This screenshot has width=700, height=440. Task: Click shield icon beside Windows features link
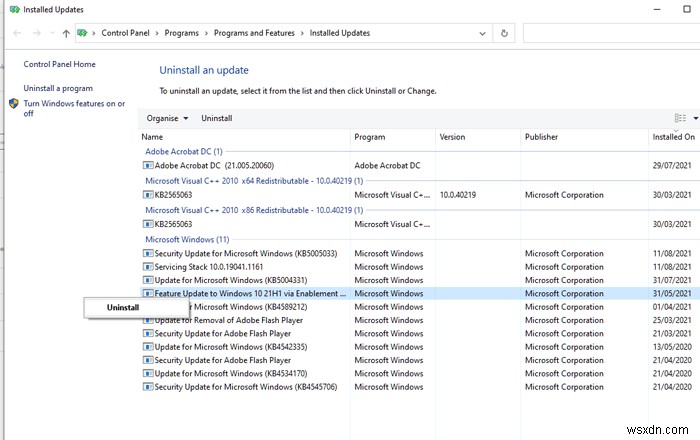pos(14,104)
